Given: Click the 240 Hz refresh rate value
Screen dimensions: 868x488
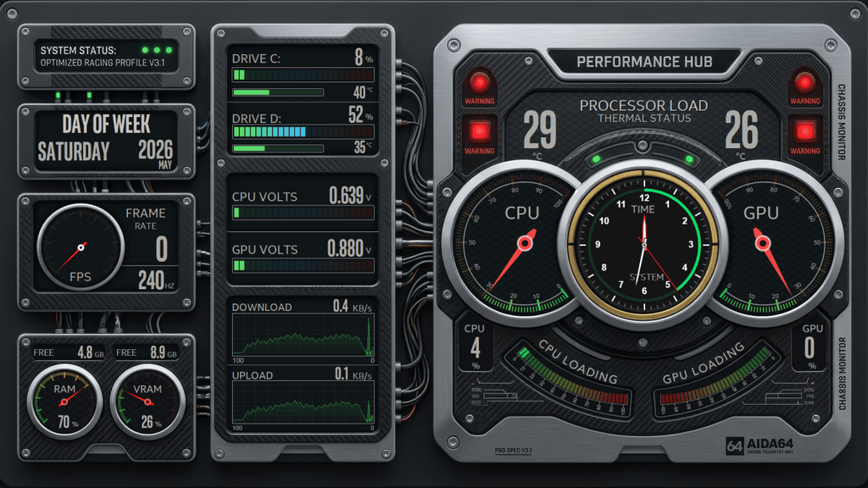Looking at the screenshot, I should (156, 280).
